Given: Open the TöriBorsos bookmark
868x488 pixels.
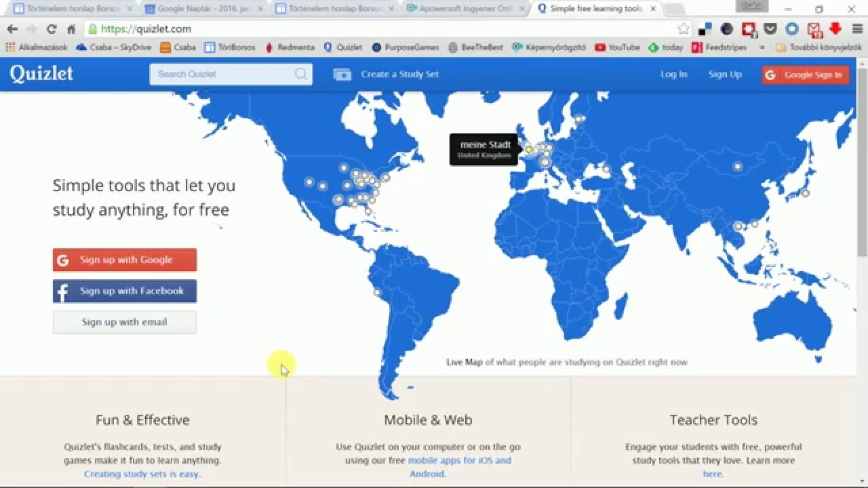Looking at the screenshot, I should [x=230, y=47].
